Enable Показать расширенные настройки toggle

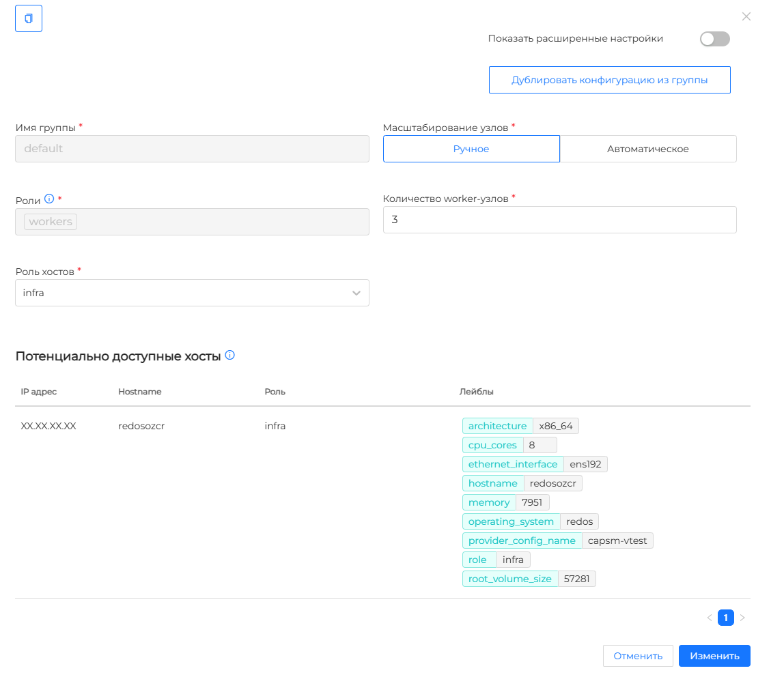point(714,39)
